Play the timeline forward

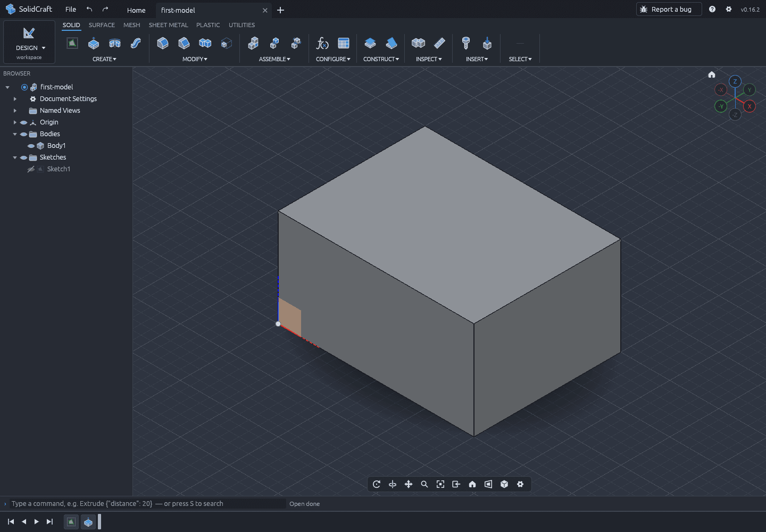[37, 522]
